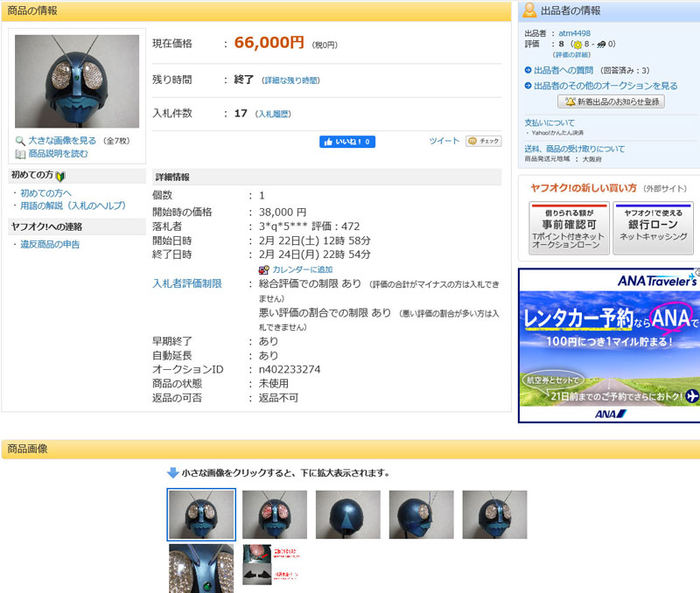The width and height of the screenshot is (700, 593).
Task: Click the ANA ad close corner icon
Action: (x=696, y=271)
